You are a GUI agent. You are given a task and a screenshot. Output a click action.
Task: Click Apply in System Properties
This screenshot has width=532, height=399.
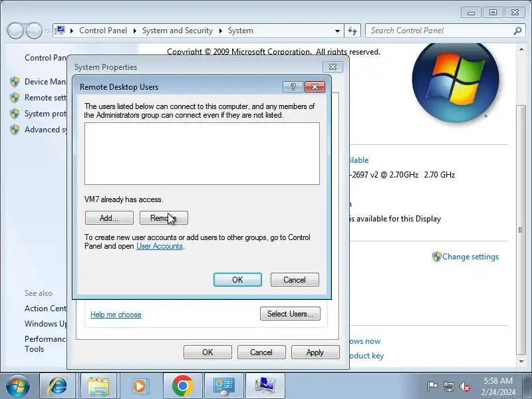click(x=315, y=352)
